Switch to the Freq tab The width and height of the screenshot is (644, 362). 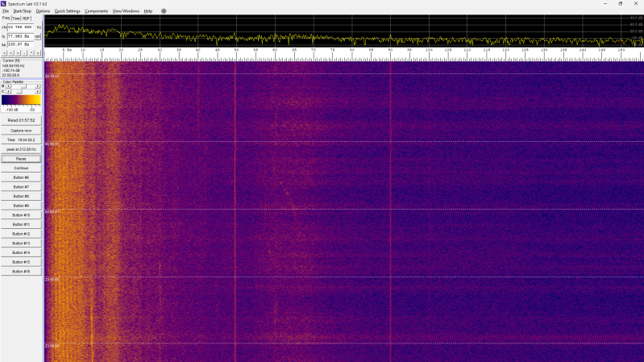[6, 18]
